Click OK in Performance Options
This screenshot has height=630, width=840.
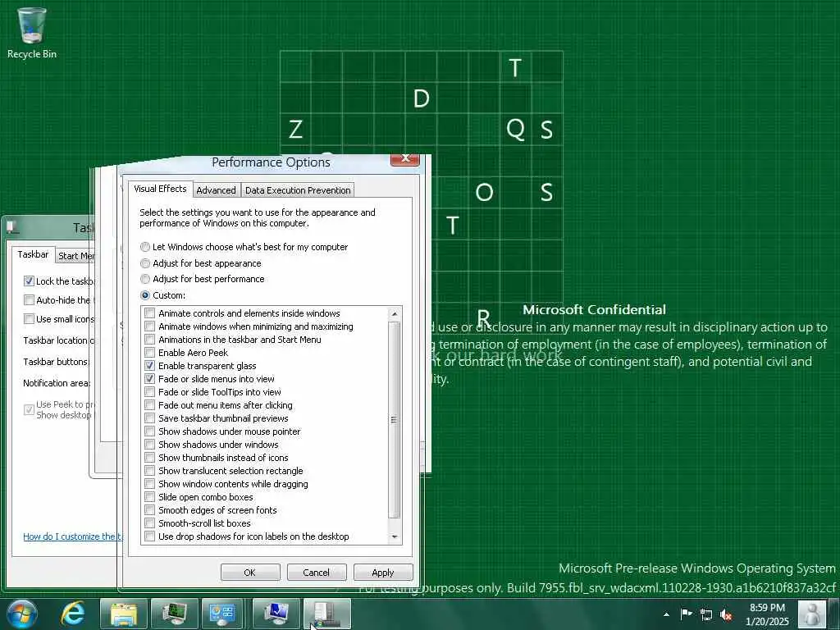click(250, 572)
